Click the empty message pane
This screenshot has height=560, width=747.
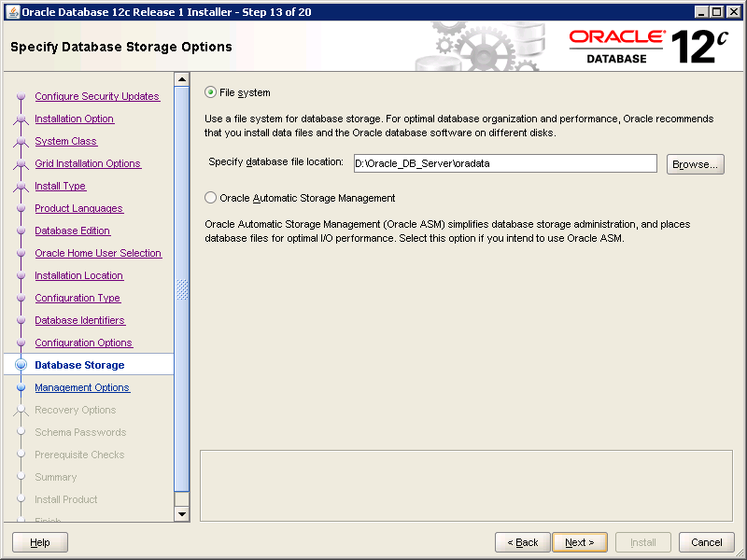click(x=466, y=485)
